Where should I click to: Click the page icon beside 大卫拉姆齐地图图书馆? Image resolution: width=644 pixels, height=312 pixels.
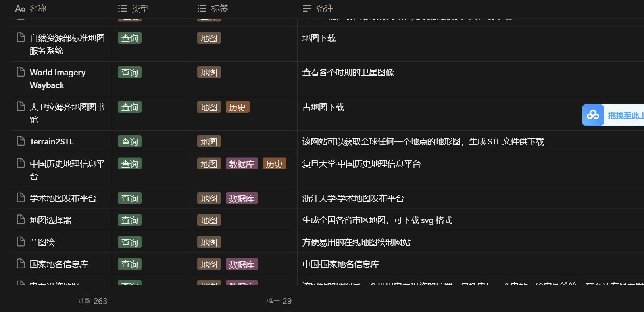pos(21,106)
